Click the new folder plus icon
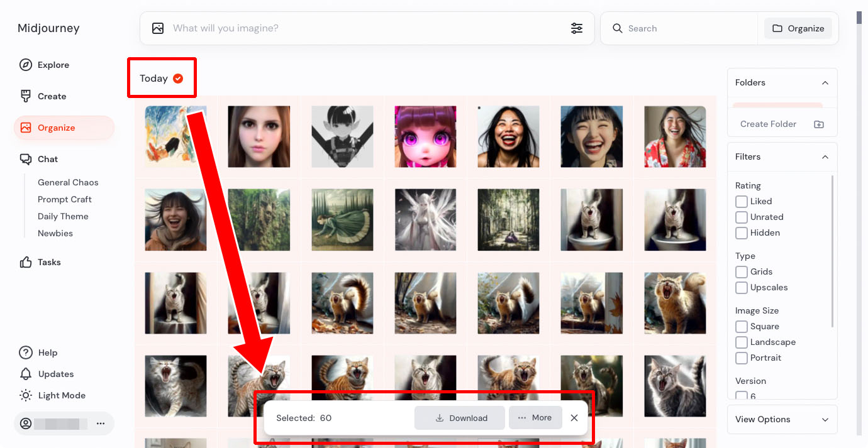The image size is (868, 448). (819, 124)
